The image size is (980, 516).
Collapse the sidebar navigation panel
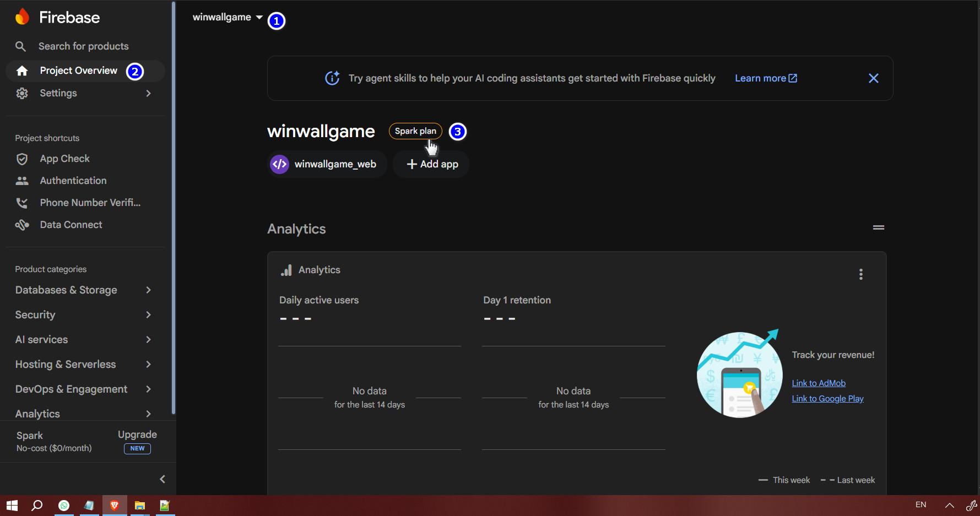coord(163,479)
